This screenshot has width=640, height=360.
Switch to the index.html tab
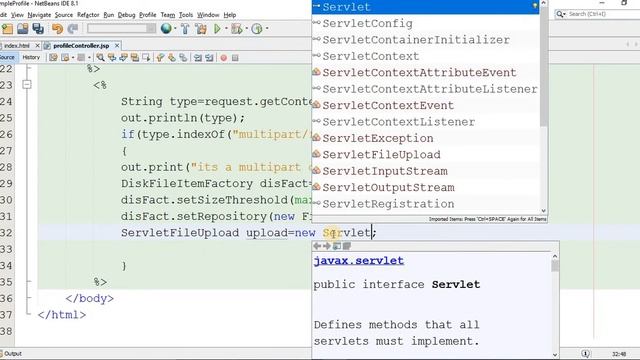[x=16, y=46]
